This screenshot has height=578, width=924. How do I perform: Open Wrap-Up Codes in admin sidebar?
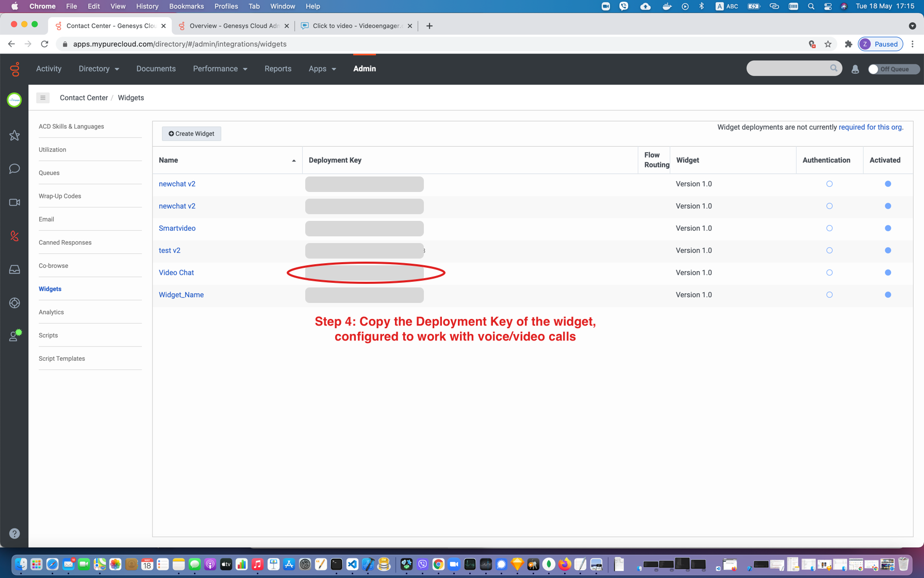click(x=60, y=196)
